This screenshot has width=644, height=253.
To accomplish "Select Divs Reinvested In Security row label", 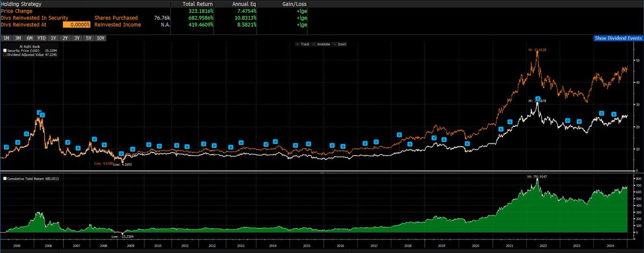I will 34,18.
